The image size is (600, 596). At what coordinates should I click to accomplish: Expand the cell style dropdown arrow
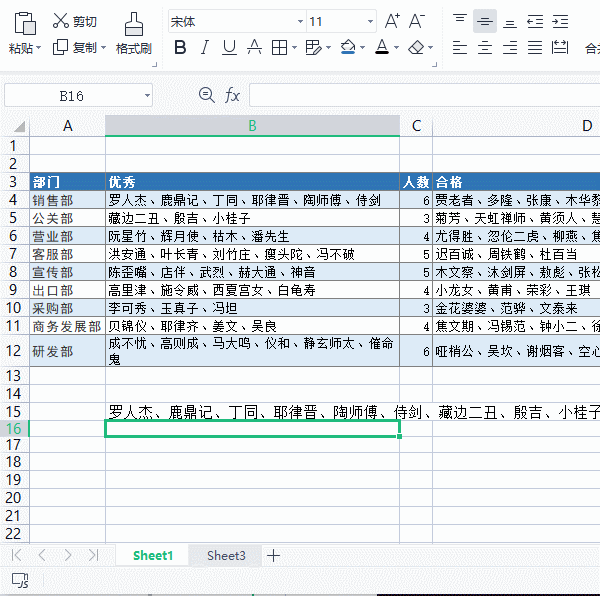point(328,48)
